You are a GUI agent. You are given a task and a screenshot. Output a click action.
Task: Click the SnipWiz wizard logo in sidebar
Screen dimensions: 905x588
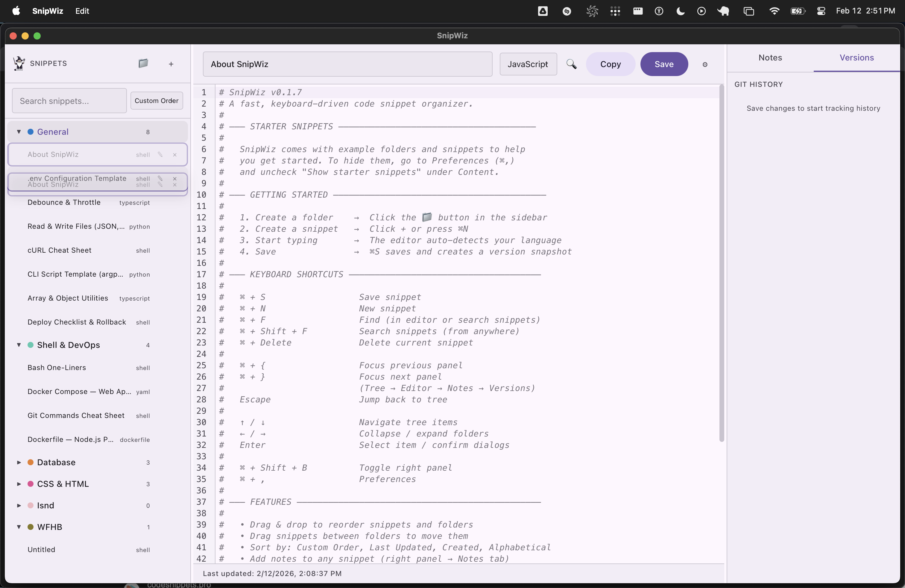(18, 63)
